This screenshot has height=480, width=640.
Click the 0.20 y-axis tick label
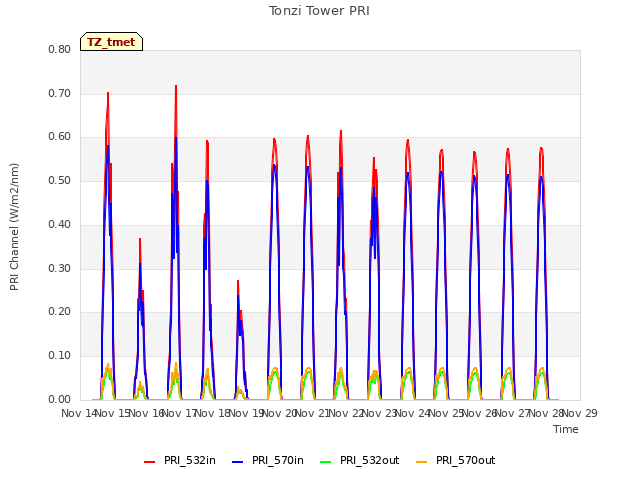(x=60, y=312)
